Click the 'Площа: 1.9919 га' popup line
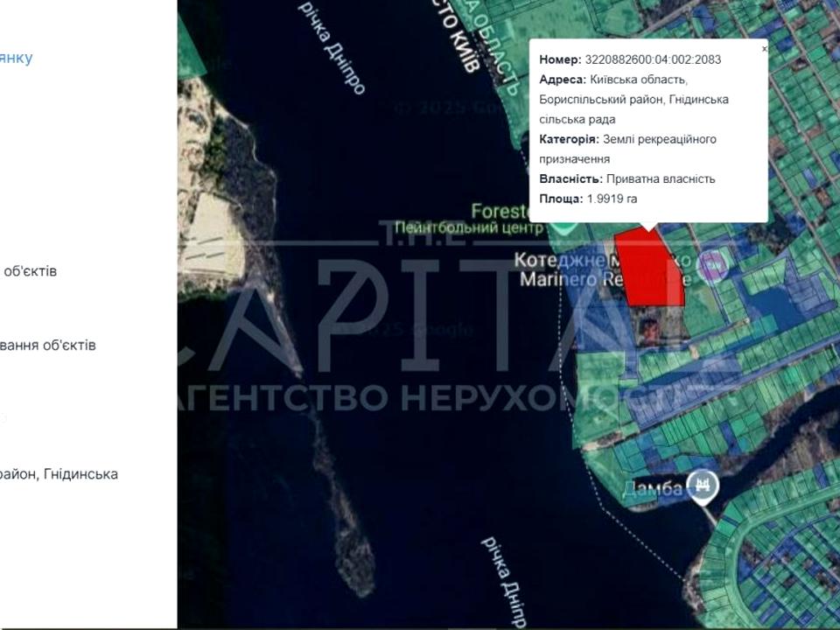This screenshot has width=840, height=630. pyautogui.click(x=588, y=199)
